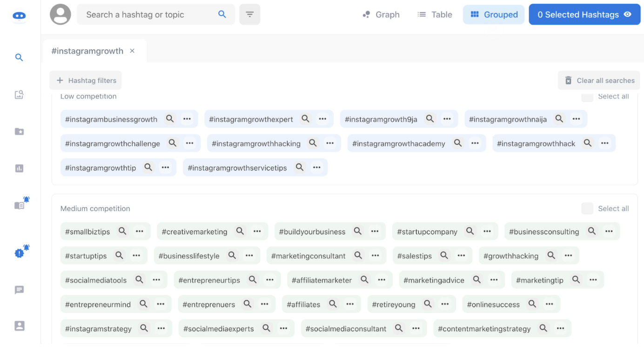Search related tags for #growthhacking
The width and height of the screenshot is (644, 356).
[551, 255]
